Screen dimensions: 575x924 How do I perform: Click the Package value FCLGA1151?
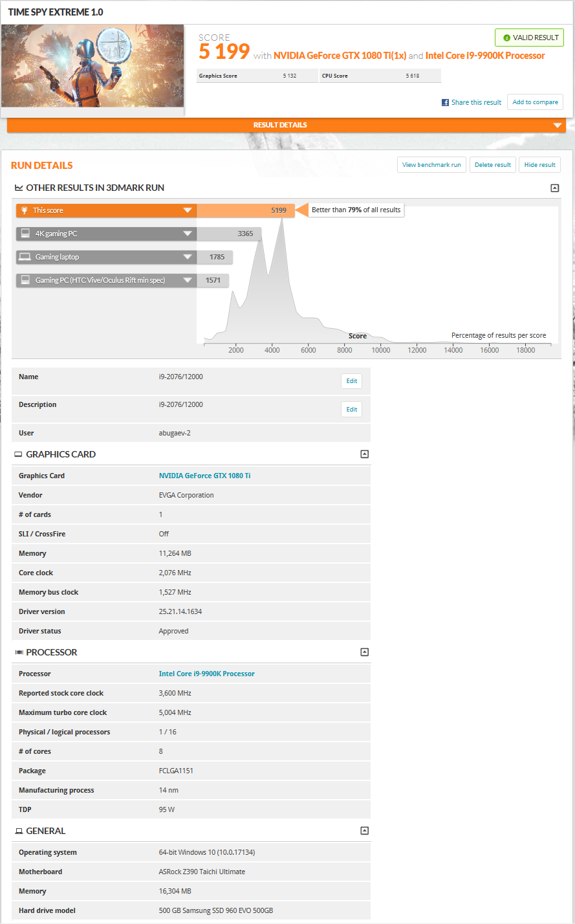pyautogui.click(x=176, y=771)
